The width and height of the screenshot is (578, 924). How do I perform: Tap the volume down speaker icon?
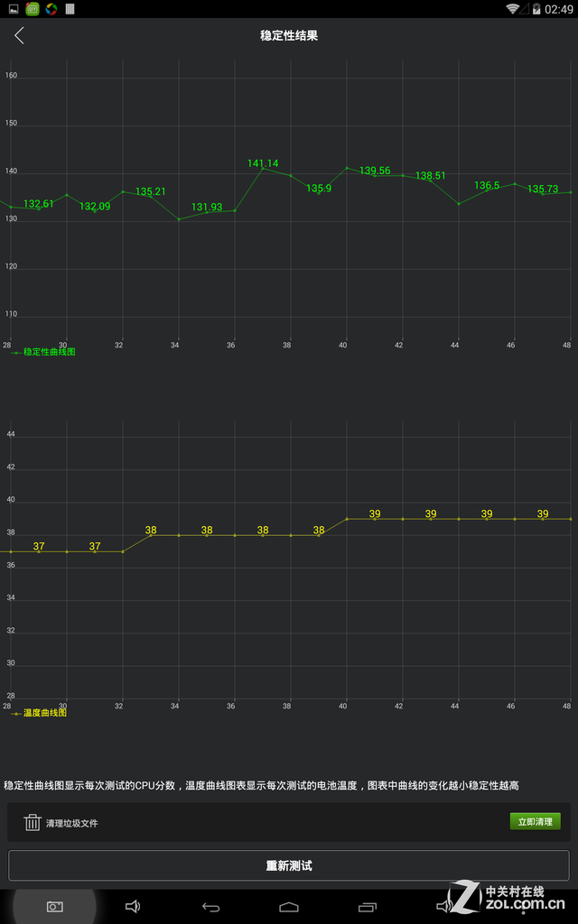coord(133,906)
